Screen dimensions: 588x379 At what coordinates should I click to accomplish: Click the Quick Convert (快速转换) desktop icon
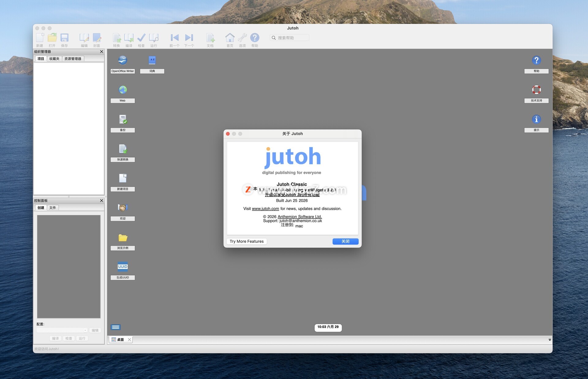pos(123,149)
